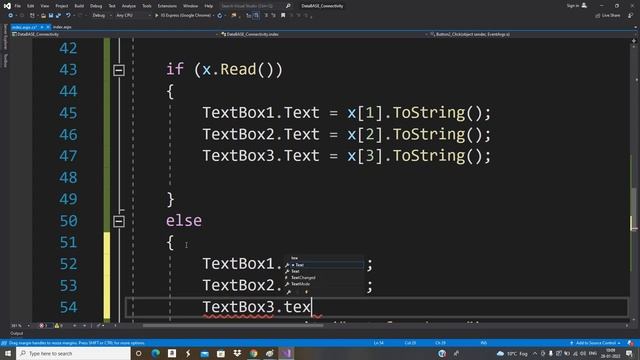Open the Output panel tab
Viewport: 640px width, 360px height.
17,333
